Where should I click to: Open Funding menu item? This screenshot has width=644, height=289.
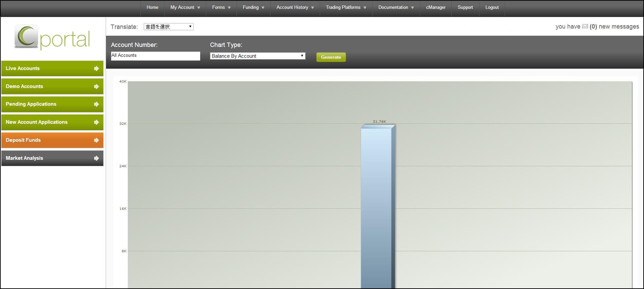(251, 7)
